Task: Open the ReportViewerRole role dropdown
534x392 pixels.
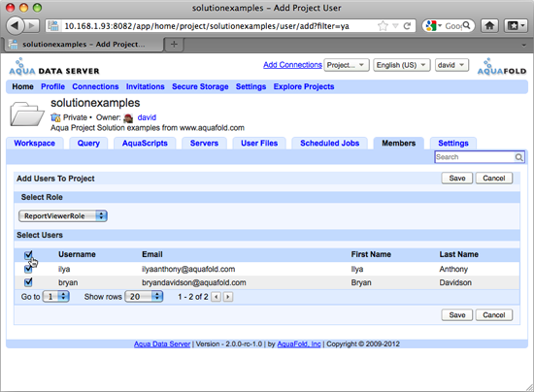Action: (x=63, y=216)
